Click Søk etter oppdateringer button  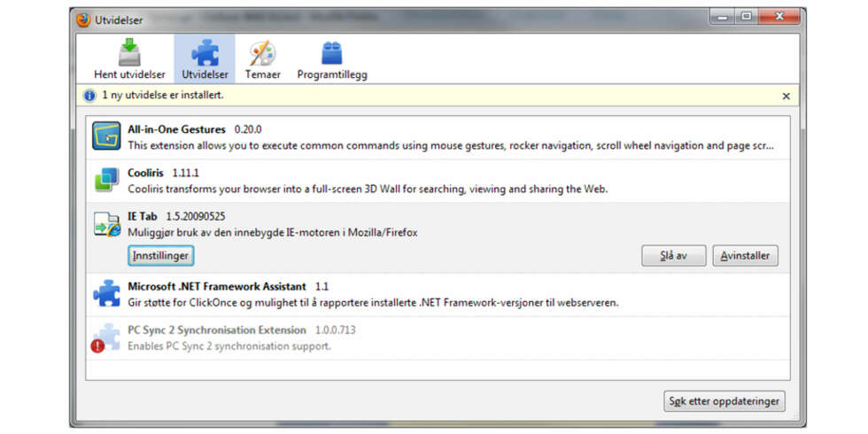pos(725,401)
